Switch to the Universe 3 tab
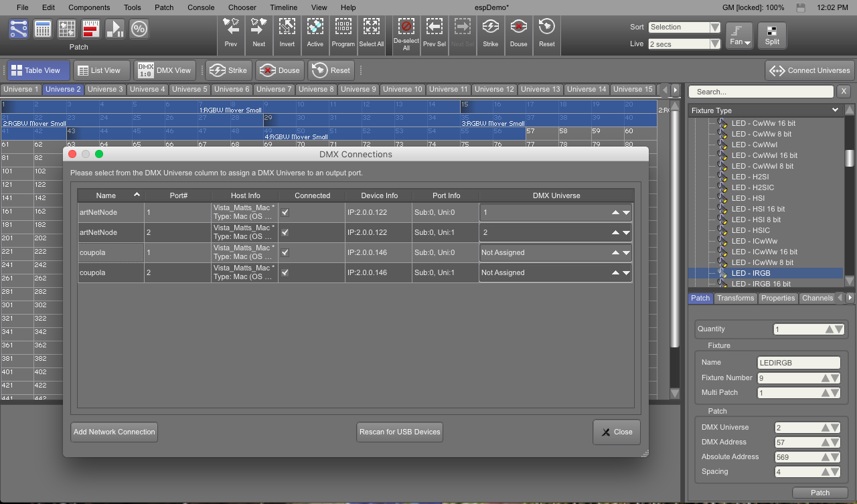Viewport: 857px width, 504px height. pyautogui.click(x=105, y=89)
